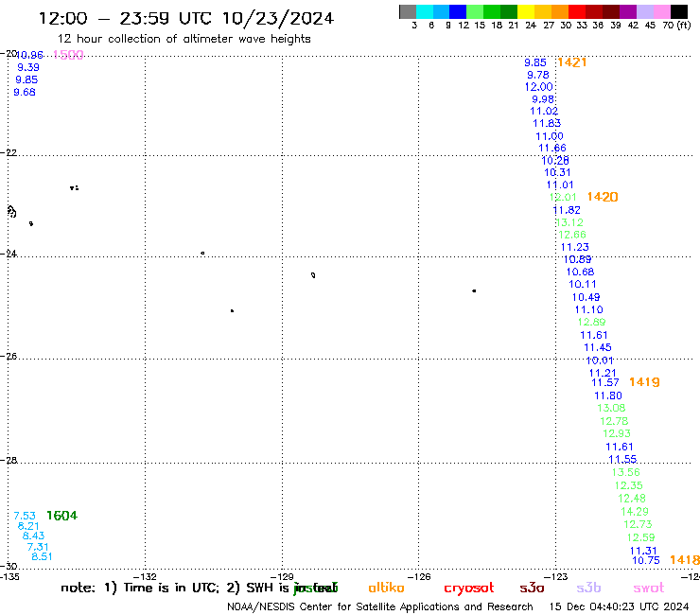Click the wave height value 7.31
Image resolution: width=700 pixels, height=615 pixels.
[38, 547]
